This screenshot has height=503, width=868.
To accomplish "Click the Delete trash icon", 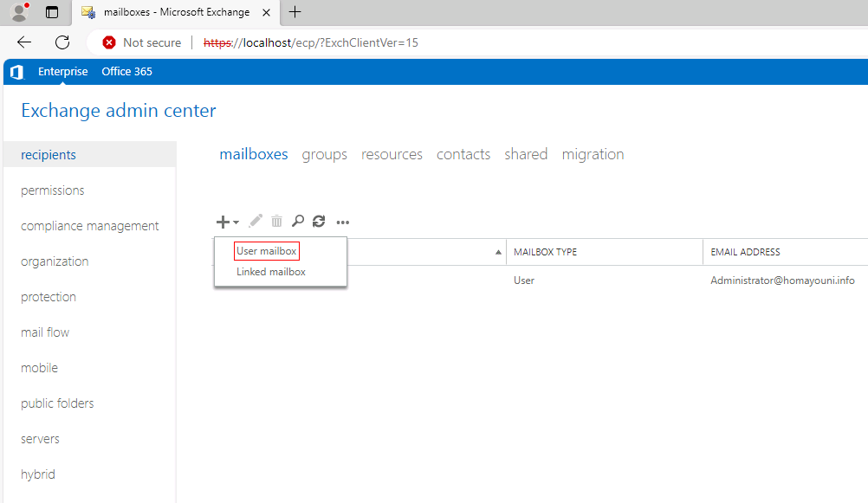I will point(277,222).
